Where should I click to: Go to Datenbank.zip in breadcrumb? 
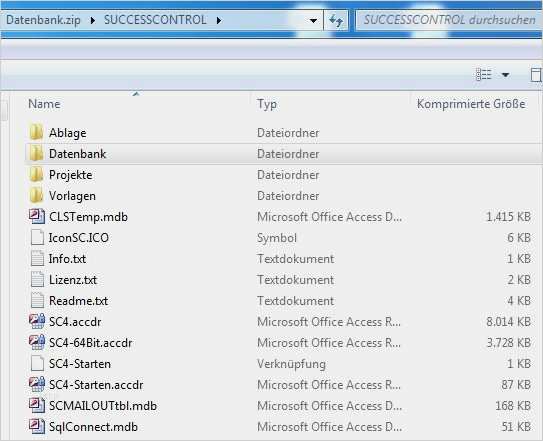coord(43,20)
